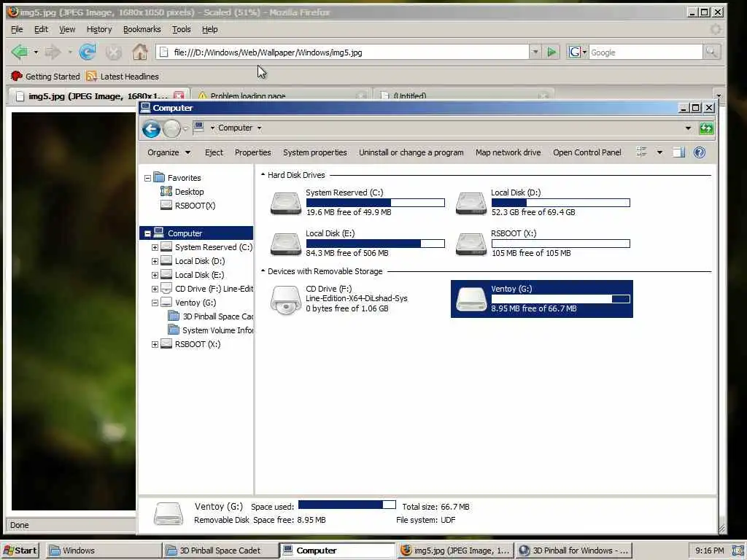This screenshot has width=747, height=560.
Task: Open the Explorer address history dropdown
Action: [x=688, y=128]
